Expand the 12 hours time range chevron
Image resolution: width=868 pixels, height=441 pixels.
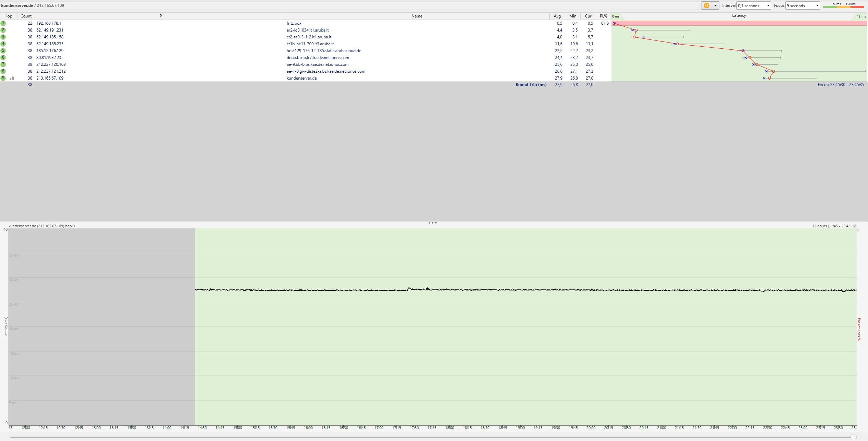click(854, 226)
